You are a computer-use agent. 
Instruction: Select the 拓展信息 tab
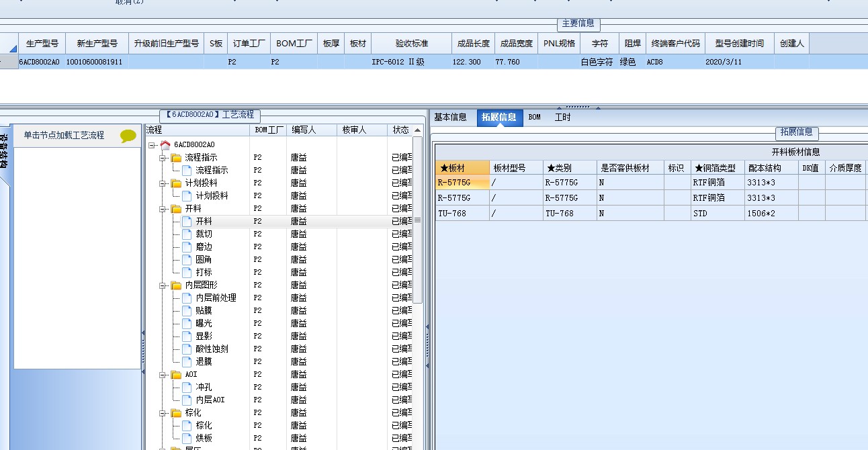(498, 117)
